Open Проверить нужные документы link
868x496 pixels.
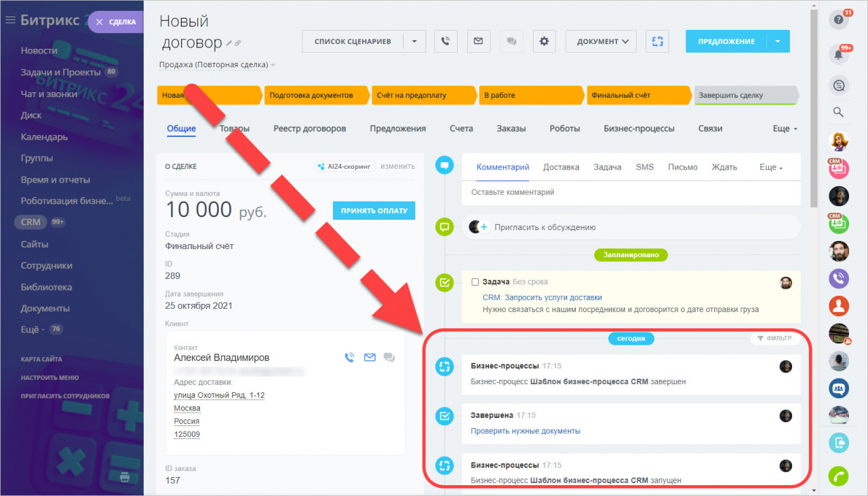click(526, 431)
